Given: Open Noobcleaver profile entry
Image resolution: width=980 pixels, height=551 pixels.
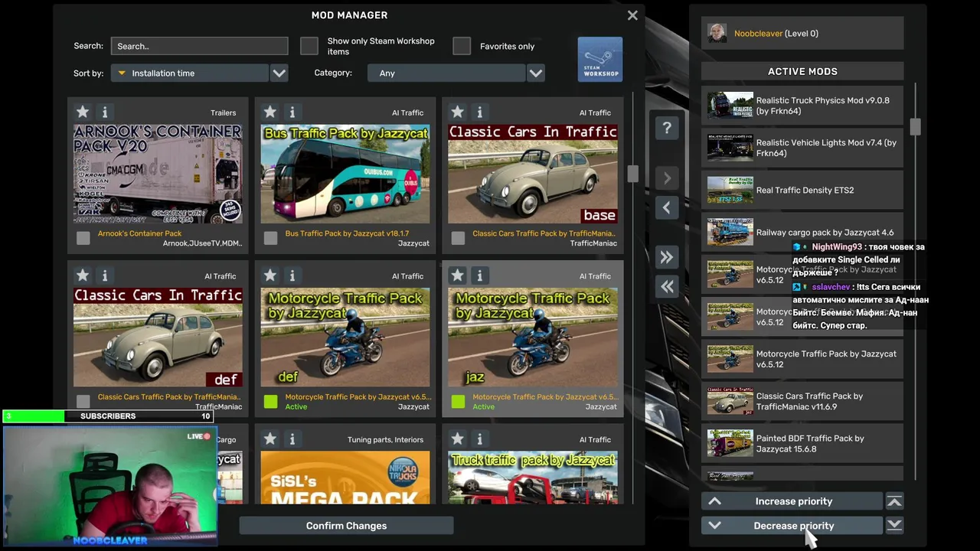Looking at the screenshot, I should click(x=802, y=34).
